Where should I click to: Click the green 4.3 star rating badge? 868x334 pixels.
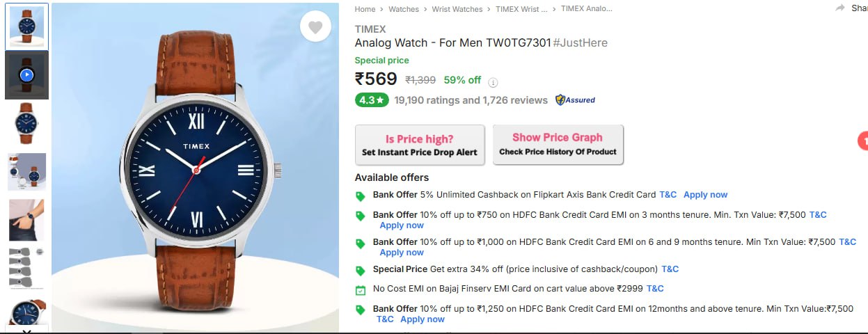click(372, 100)
